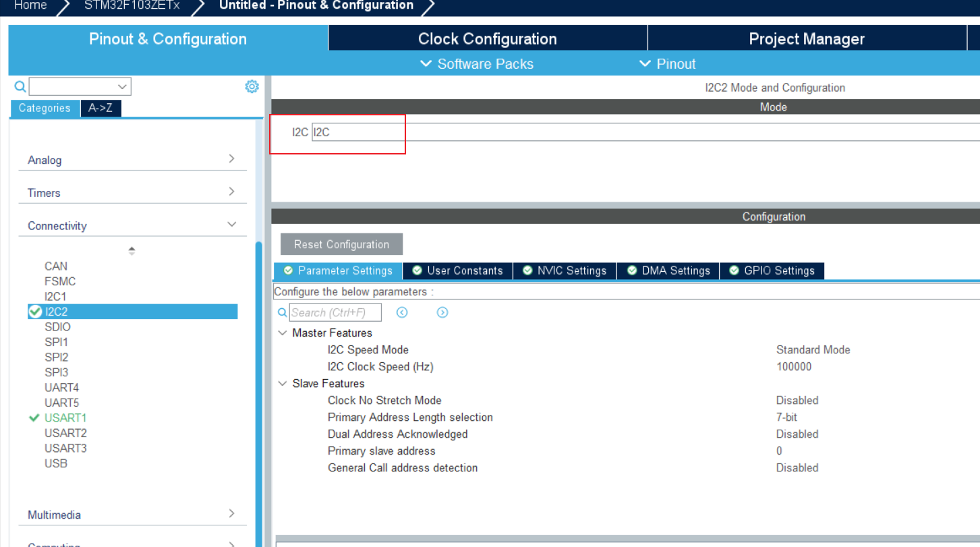
Task: Click the Clock No Stretch Mode Disabled value
Action: pyautogui.click(x=797, y=401)
